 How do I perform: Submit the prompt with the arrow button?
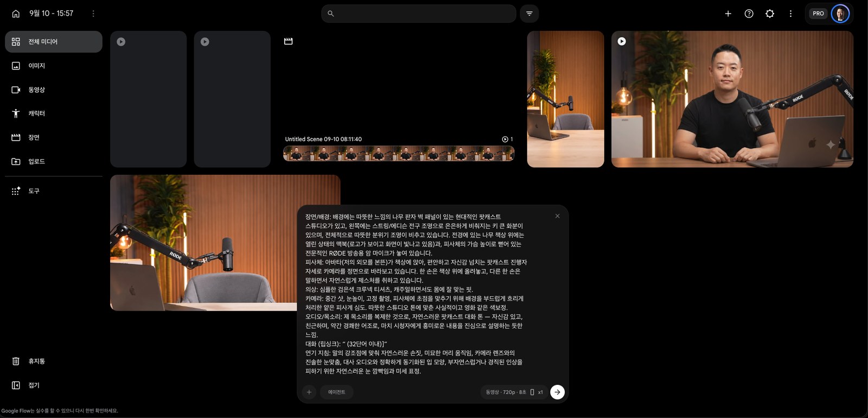pos(557,392)
